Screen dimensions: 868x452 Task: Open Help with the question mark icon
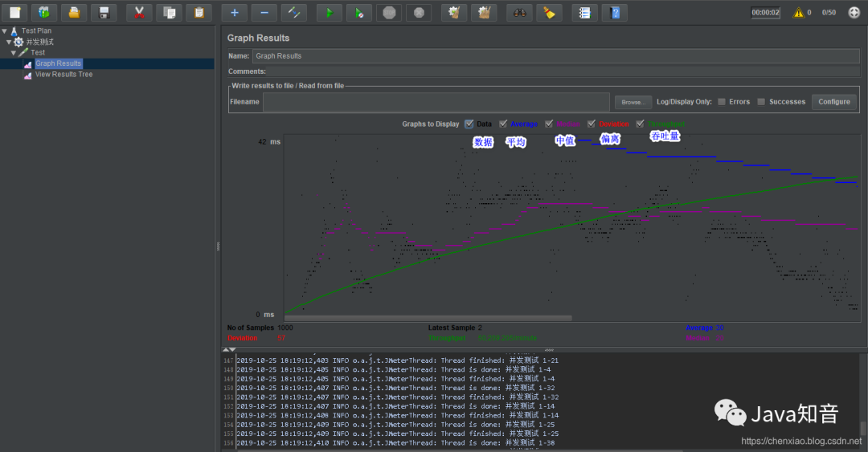(615, 12)
